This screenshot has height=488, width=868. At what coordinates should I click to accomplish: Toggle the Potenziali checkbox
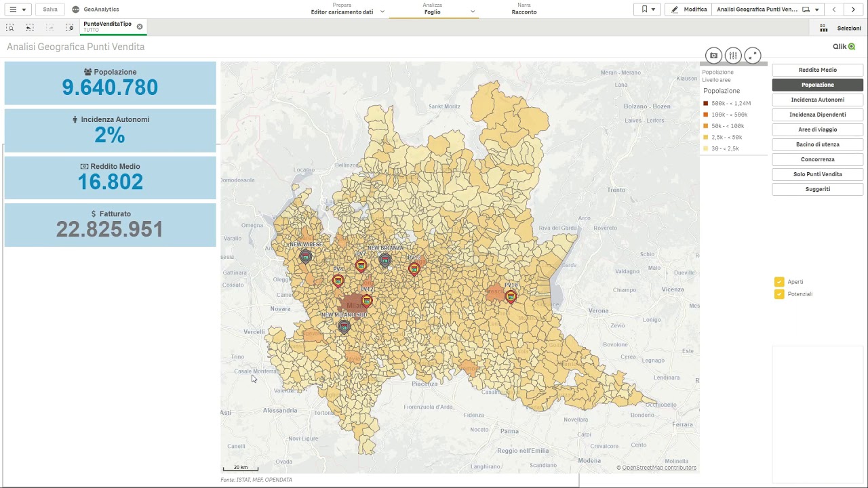779,294
